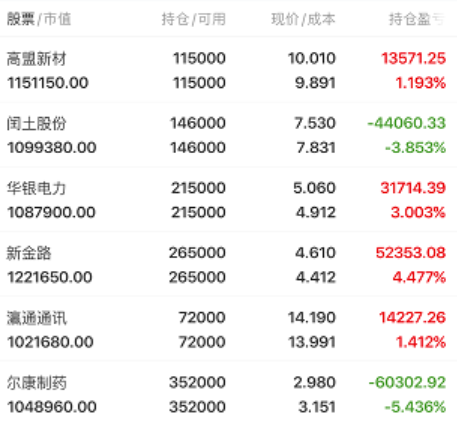Image resolution: width=457 pixels, height=423 pixels.
Task: Click the 13571.25 profit value
Action: point(414,58)
